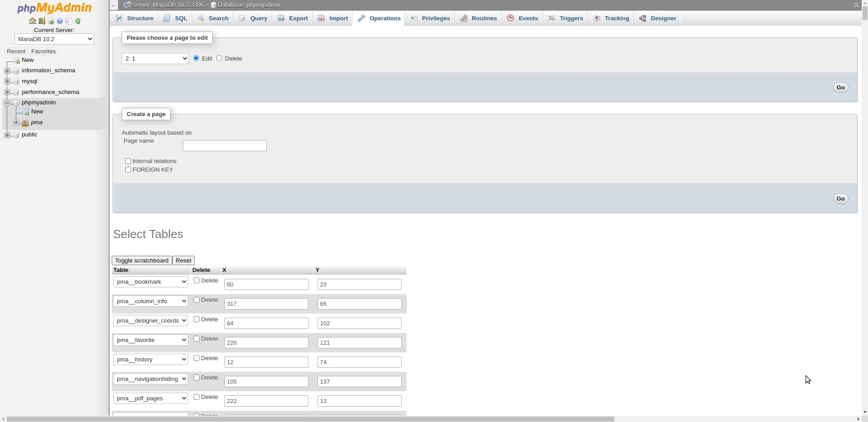Check Delete for the pma__bookmark row

[197, 281]
